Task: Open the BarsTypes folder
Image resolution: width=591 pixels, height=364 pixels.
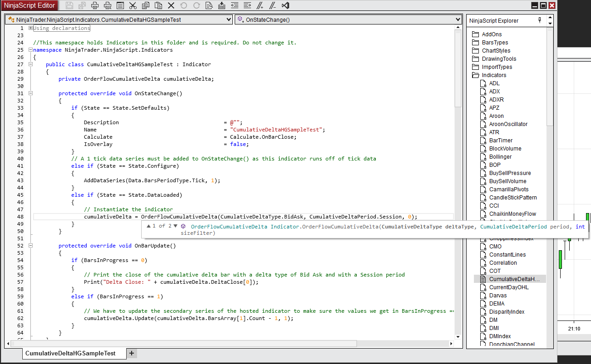Action: pos(490,43)
